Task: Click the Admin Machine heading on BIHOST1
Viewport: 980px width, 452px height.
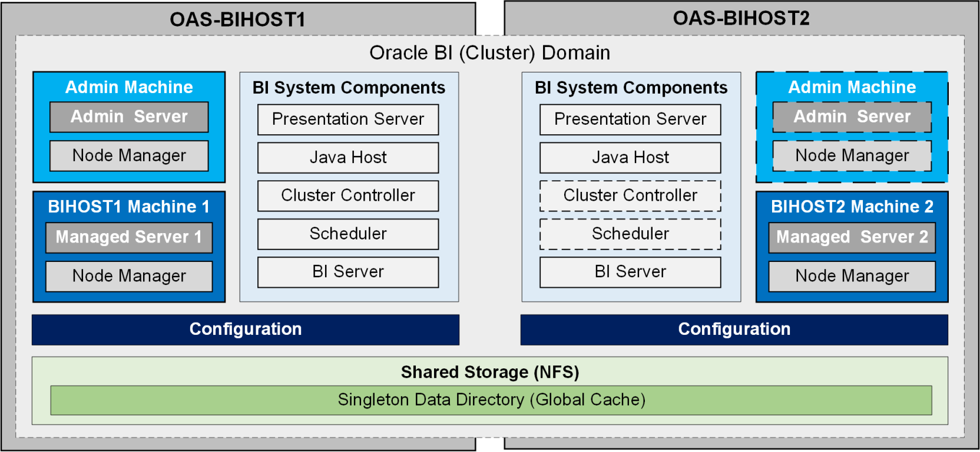Action: pos(129,87)
